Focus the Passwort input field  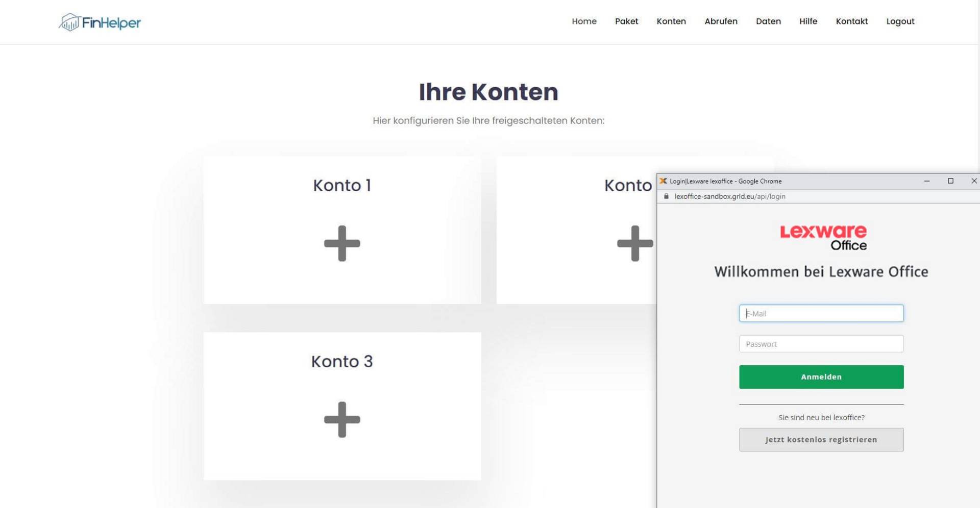(x=821, y=344)
